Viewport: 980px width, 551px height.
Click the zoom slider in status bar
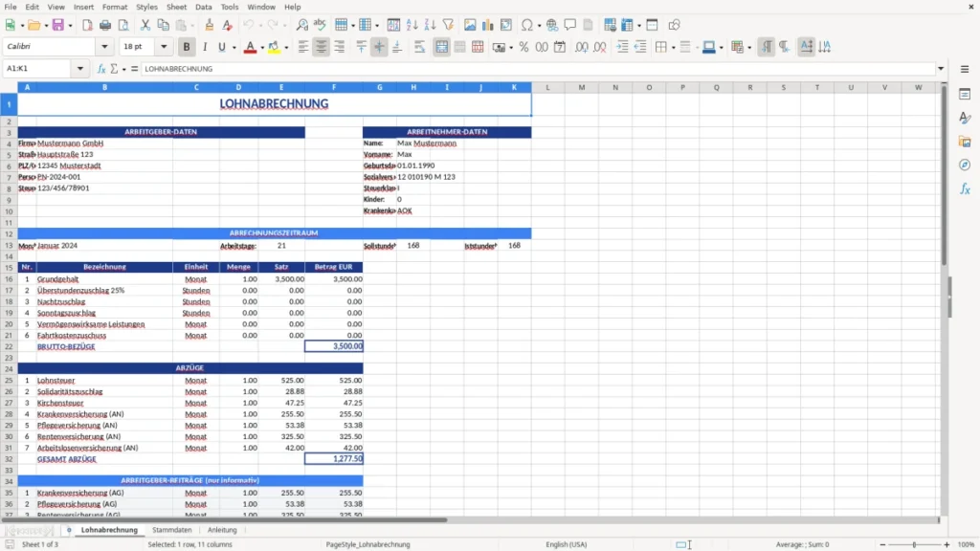pos(914,544)
